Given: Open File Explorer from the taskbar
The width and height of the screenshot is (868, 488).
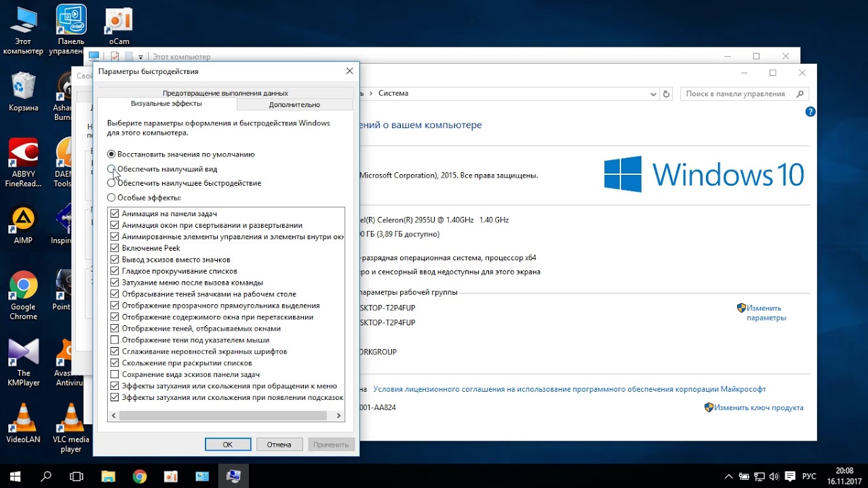Looking at the screenshot, I should [x=108, y=476].
